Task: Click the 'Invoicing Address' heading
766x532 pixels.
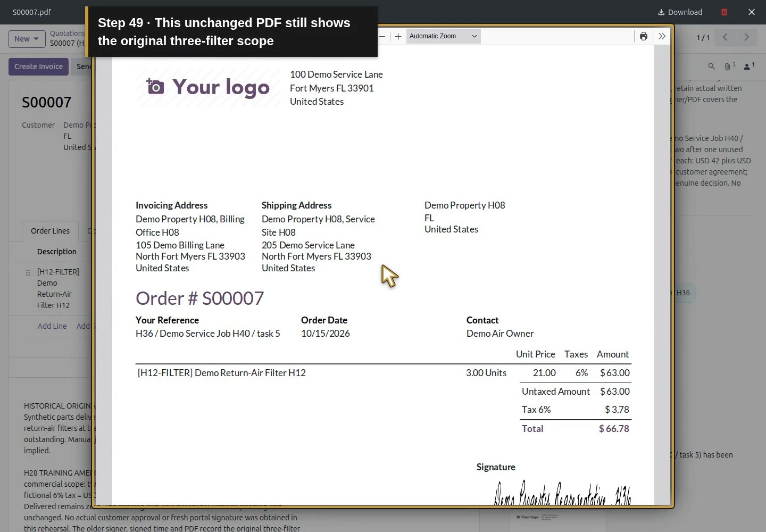Action: click(171, 205)
